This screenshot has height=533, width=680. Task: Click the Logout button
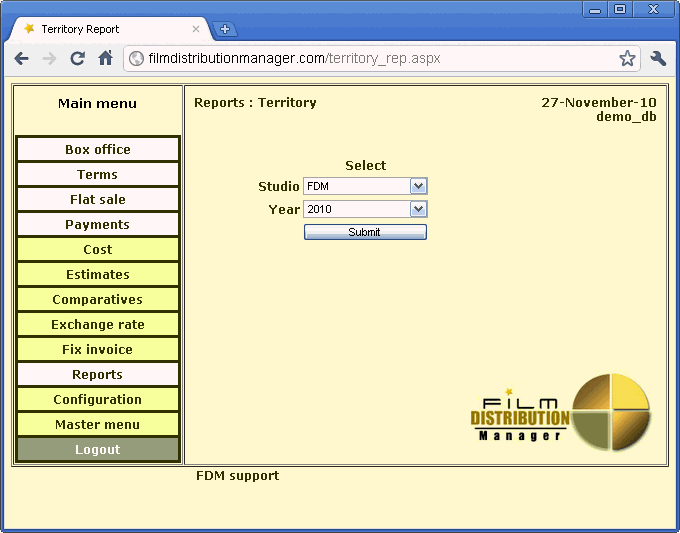pos(98,450)
